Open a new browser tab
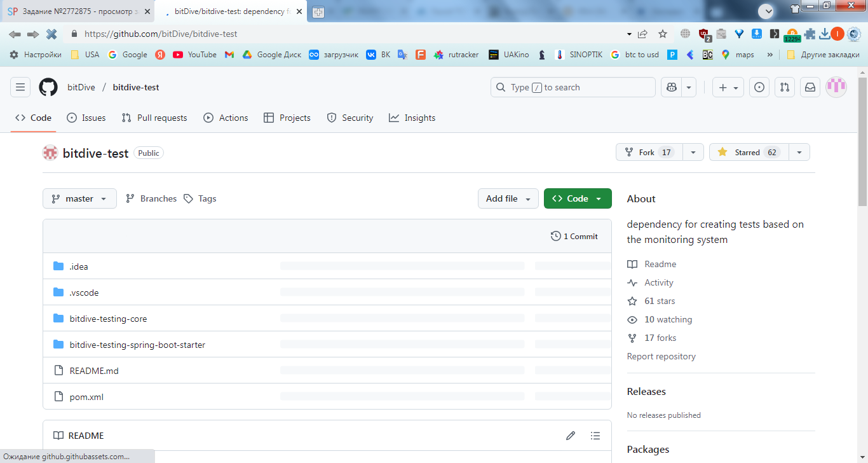The image size is (868, 463). pyautogui.click(x=318, y=12)
